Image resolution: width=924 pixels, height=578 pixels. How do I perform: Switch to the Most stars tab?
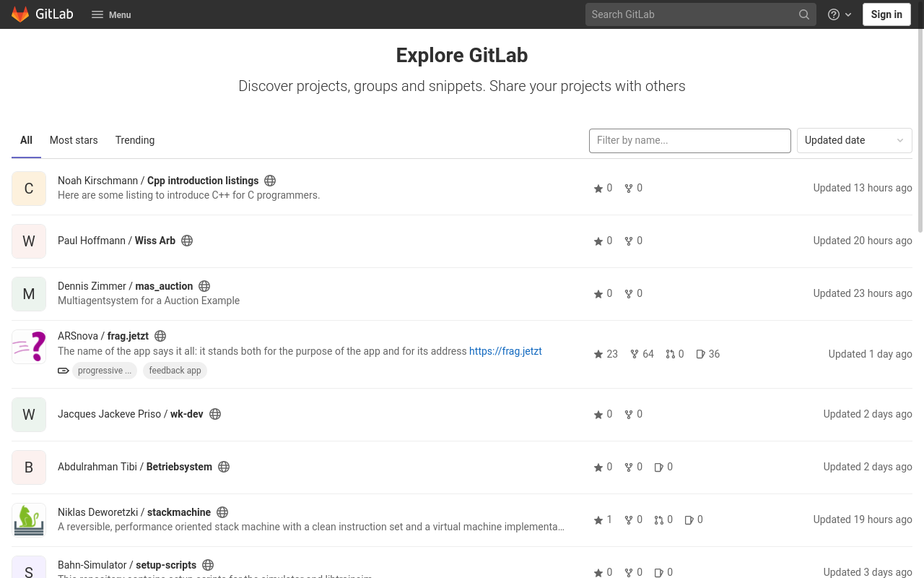pos(74,140)
